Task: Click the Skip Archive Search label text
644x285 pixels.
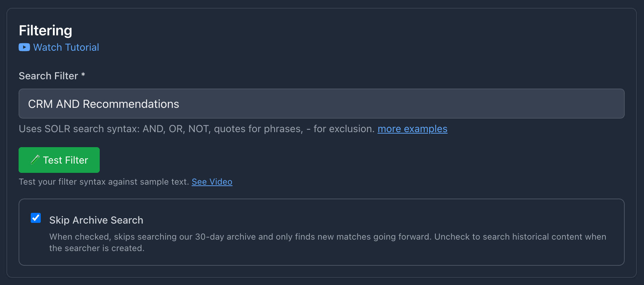Action: tap(96, 220)
